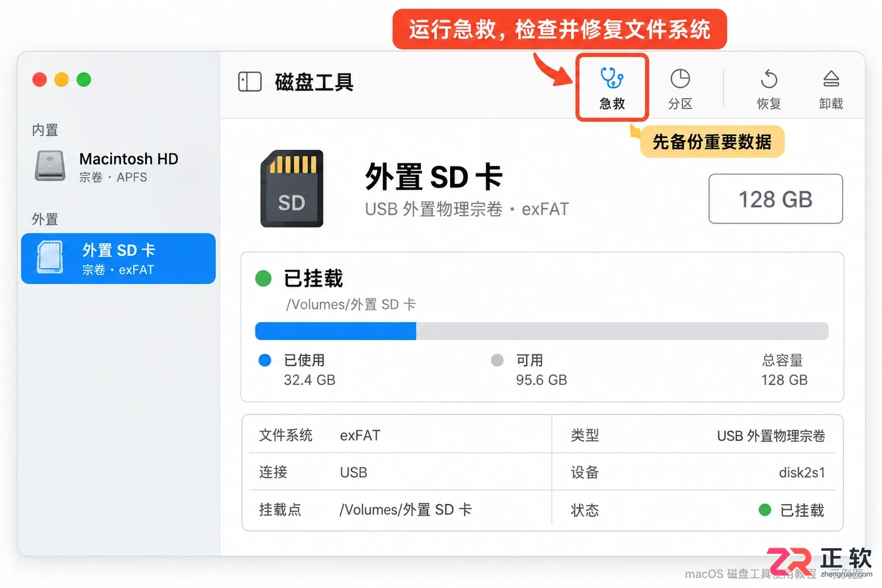The height and width of the screenshot is (588, 882).
Task: Minimize window with yellow button
Action: tap(62, 80)
